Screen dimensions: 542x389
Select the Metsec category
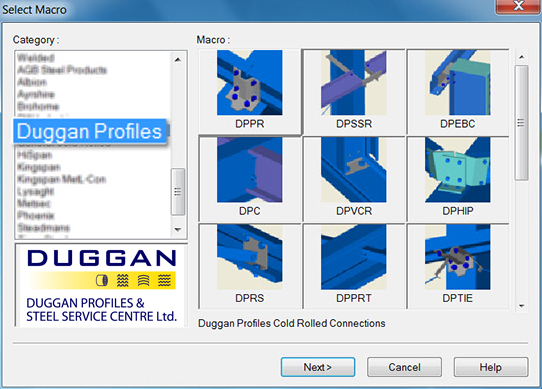(34, 203)
